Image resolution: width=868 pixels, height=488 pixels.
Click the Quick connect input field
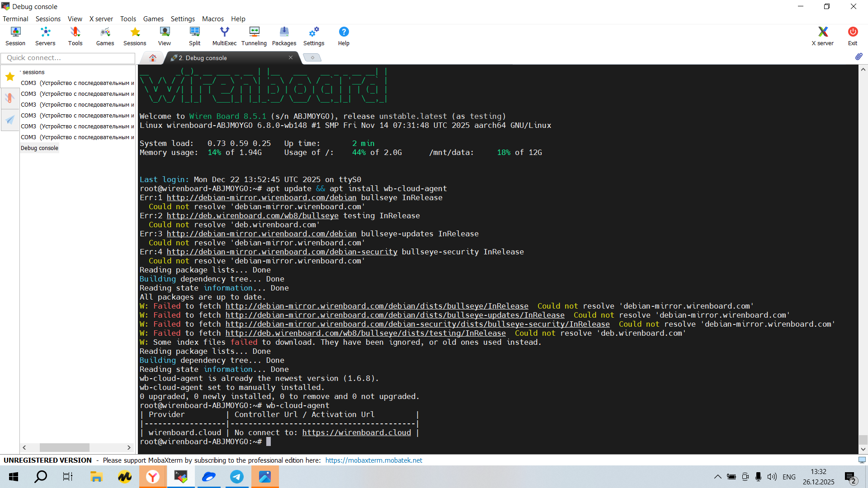[68, 58]
